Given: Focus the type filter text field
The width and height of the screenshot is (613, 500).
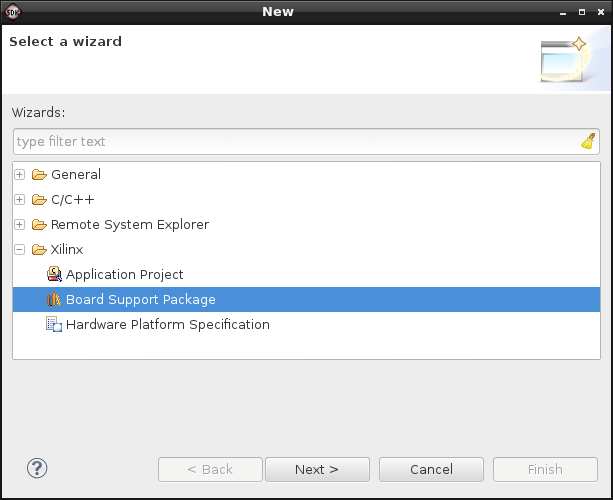Looking at the screenshot, I should point(297,142).
